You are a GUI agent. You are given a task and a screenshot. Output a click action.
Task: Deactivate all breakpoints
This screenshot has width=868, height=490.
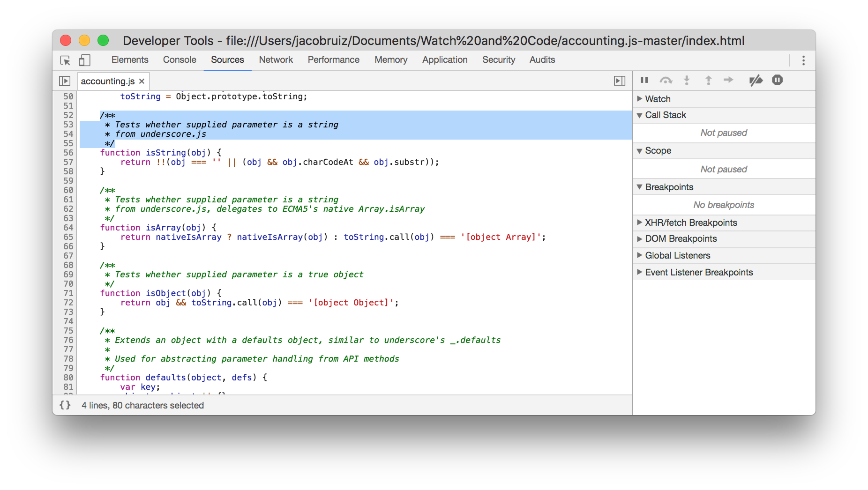pyautogui.click(x=756, y=81)
